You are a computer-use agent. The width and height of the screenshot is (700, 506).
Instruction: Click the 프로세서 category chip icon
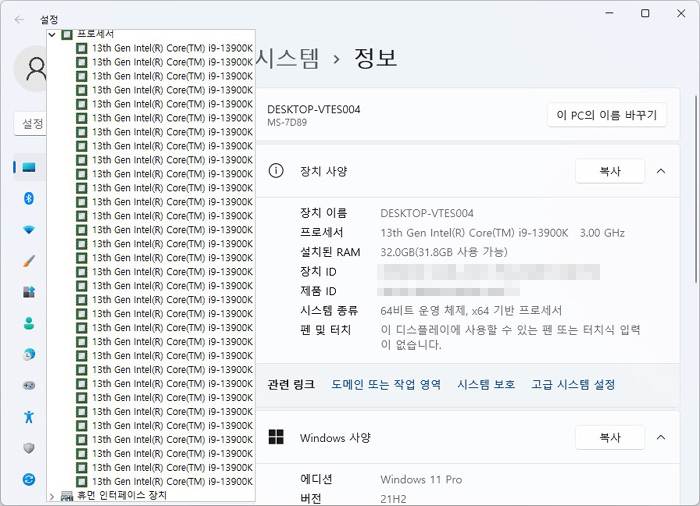(x=67, y=34)
